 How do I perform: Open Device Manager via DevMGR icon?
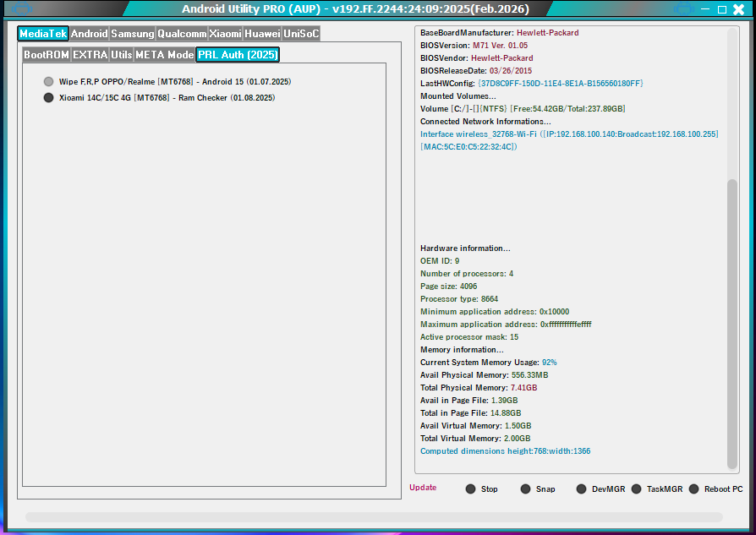click(581, 489)
